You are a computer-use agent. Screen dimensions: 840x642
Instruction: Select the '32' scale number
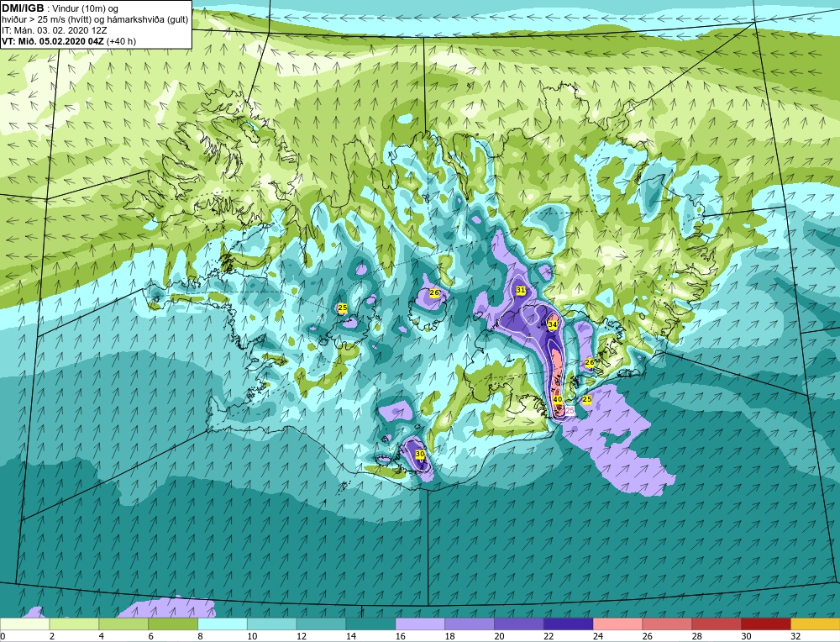pyautogui.click(x=795, y=636)
